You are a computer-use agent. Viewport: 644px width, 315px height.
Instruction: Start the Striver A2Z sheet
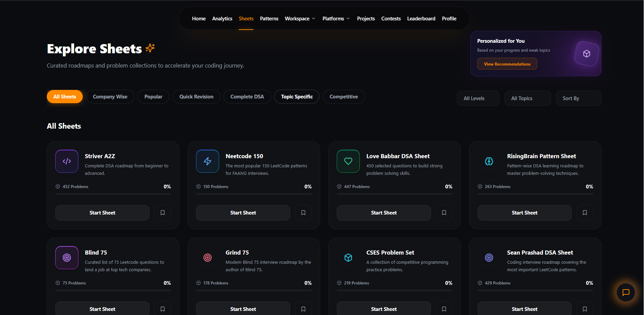(102, 213)
